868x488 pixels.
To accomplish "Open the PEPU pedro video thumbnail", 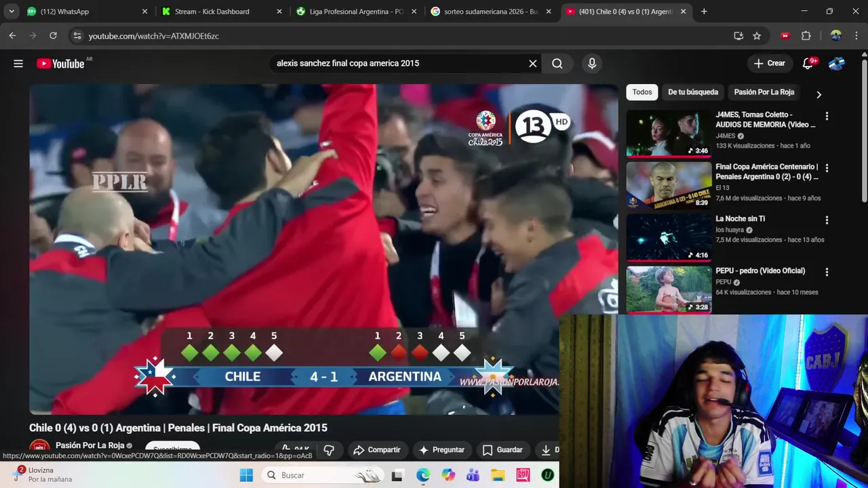I will pos(669,289).
